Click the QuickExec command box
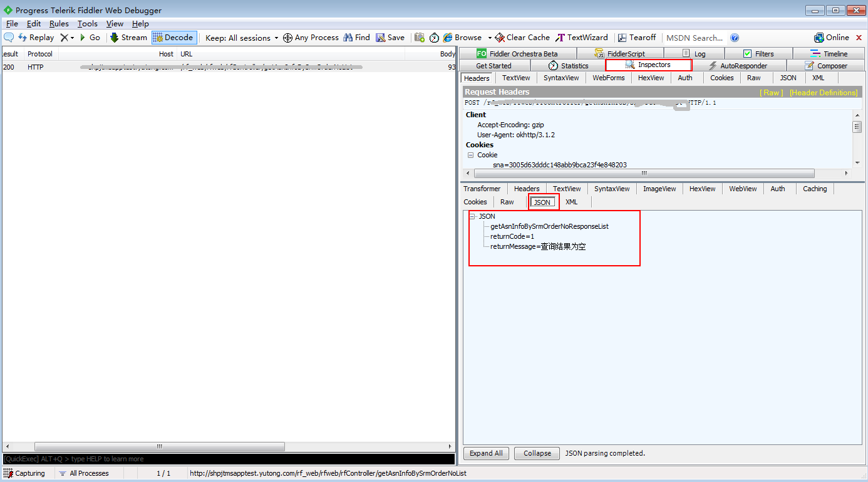This screenshot has height=482, width=868. pos(229,459)
